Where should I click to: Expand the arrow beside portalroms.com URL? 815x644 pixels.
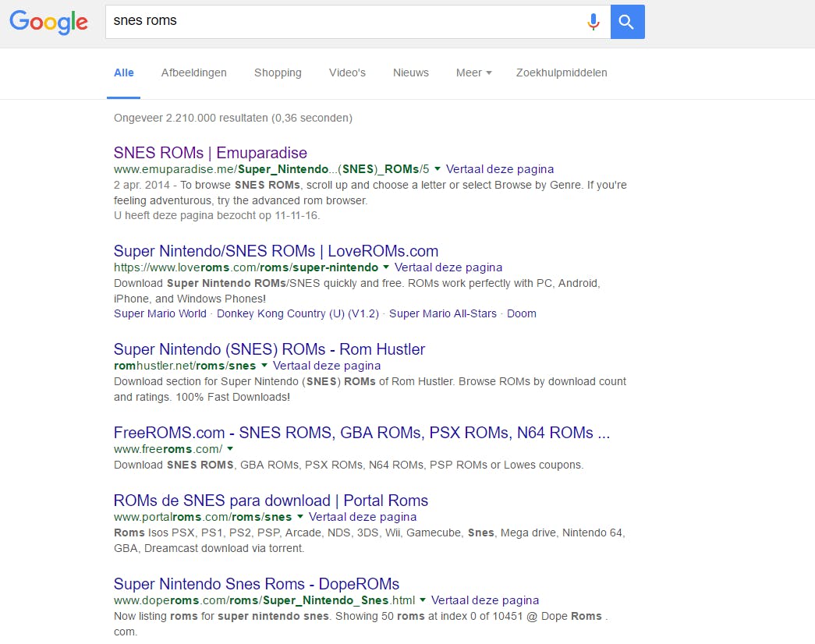(x=300, y=517)
